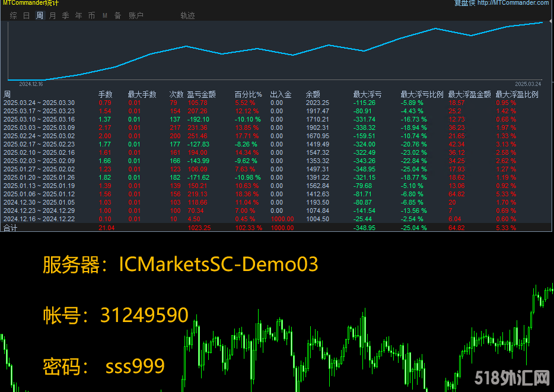Select the 周 weekly statistics tab

click(40, 15)
